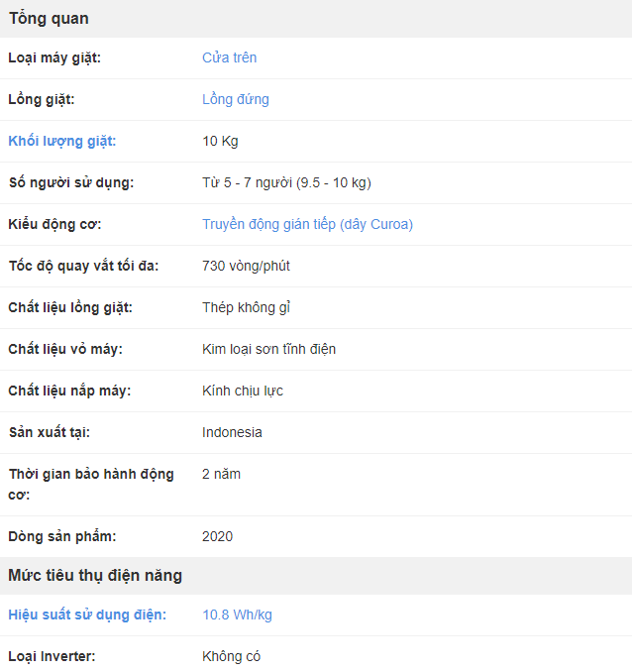This screenshot has width=634, height=672.
Task: Click the "730 vòng/phút" value
Action: [x=246, y=266]
